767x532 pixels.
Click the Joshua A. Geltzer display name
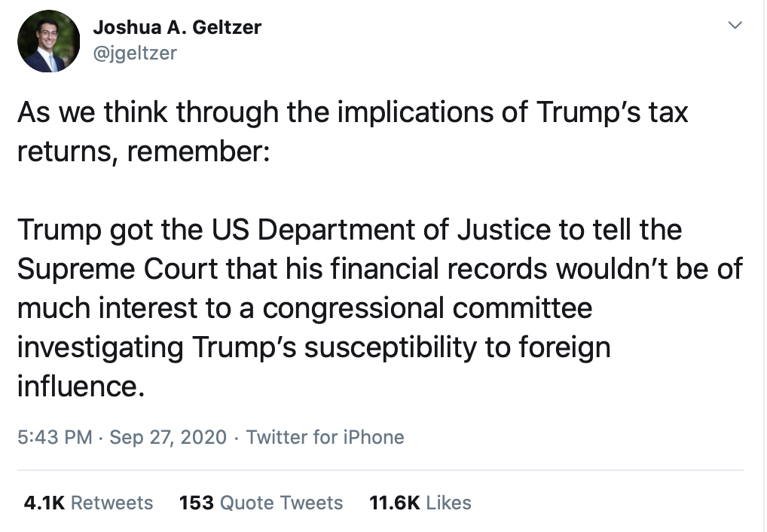[177, 28]
